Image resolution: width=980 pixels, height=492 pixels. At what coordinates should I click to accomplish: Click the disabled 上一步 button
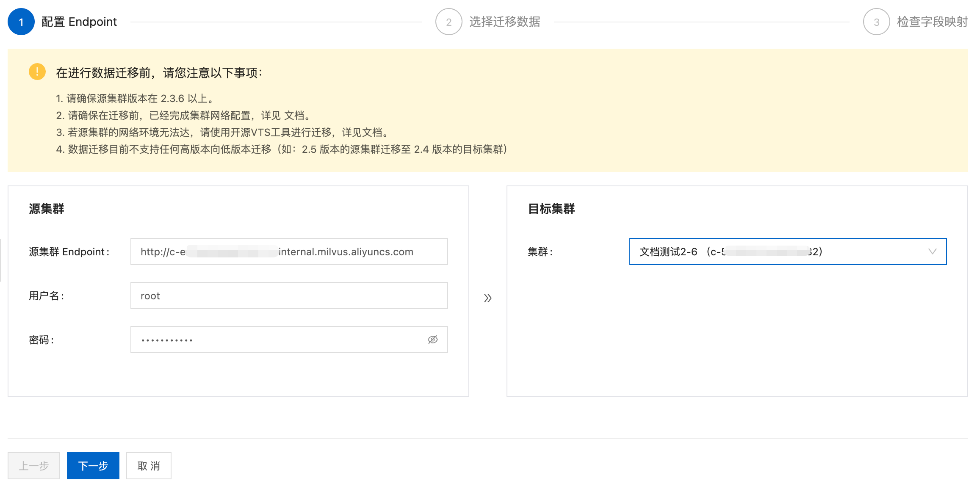coord(34,466)
